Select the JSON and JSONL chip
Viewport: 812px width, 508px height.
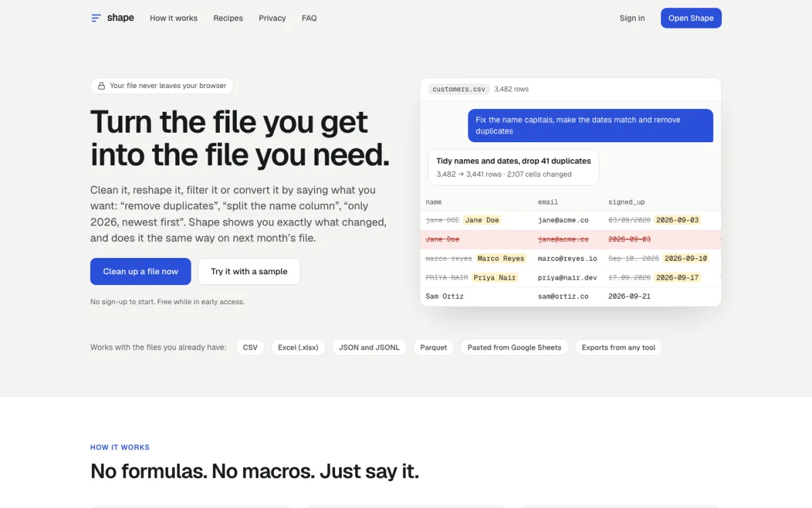pos(369,347)
